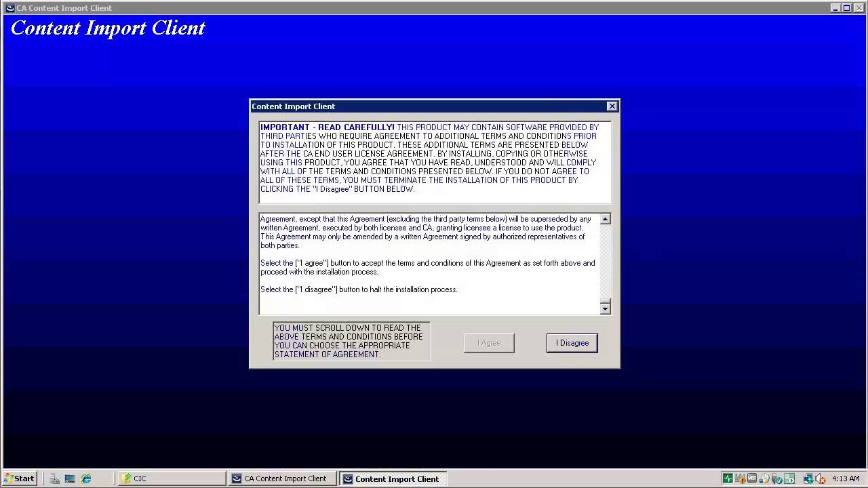Open the Windows Start menu
868x488 pixels.
pyautogui.click(x=20, y=479)
